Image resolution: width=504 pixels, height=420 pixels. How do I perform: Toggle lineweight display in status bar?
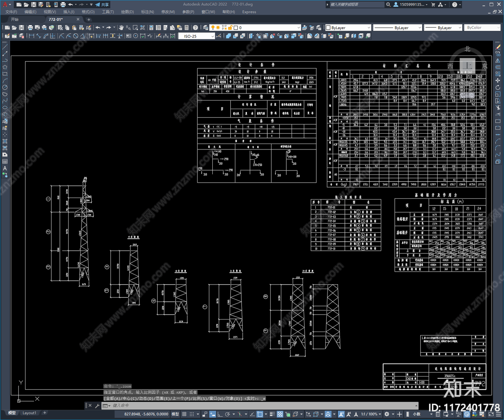272,414
